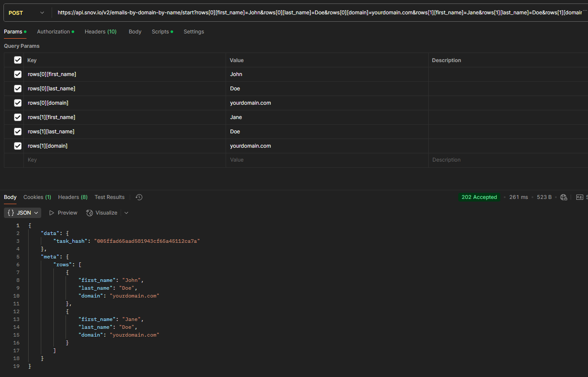Open the request Headers (10) tab
The image size is (588, 377).
100,32
